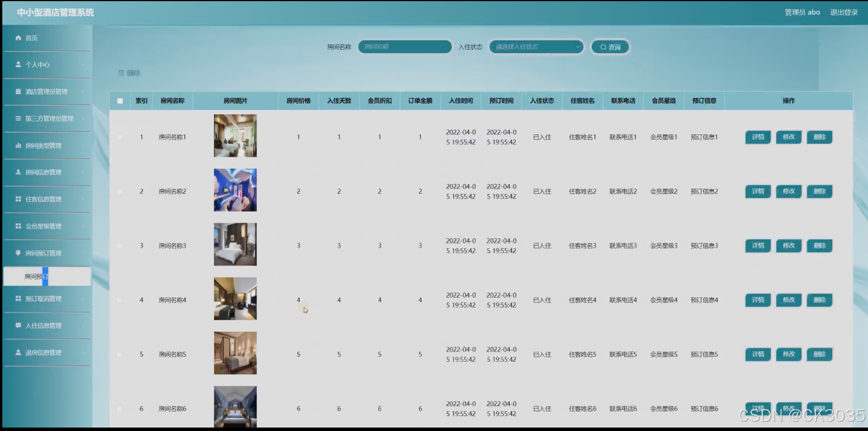This screenshot has height=431, width=868.
Task: Open the room photo of 房间名称5
Action: click(235, 353)
